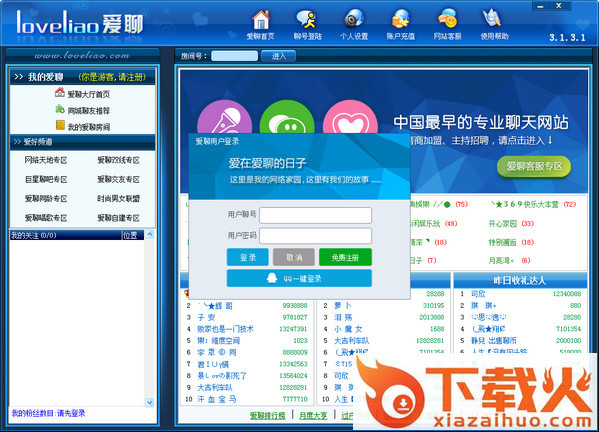
Task: Click the QQ penguin icon on login button
Action: coord(272,278)
